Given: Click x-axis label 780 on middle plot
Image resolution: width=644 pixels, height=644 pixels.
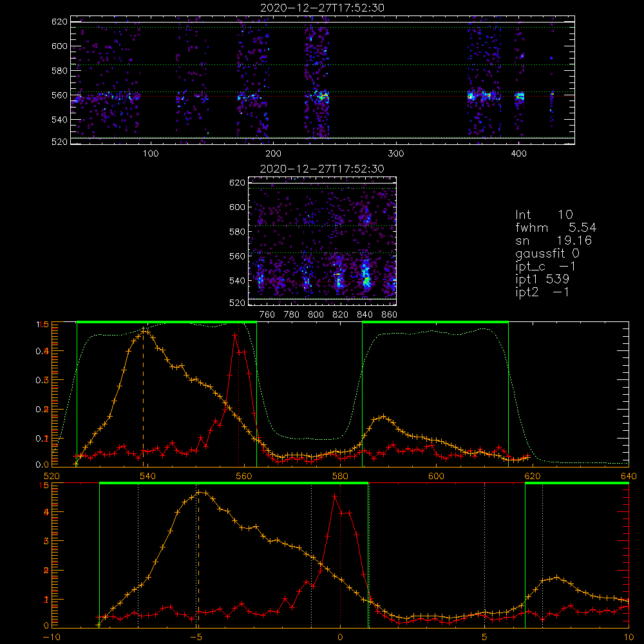Looking at the screenshot, I should (x=292, y=315).
